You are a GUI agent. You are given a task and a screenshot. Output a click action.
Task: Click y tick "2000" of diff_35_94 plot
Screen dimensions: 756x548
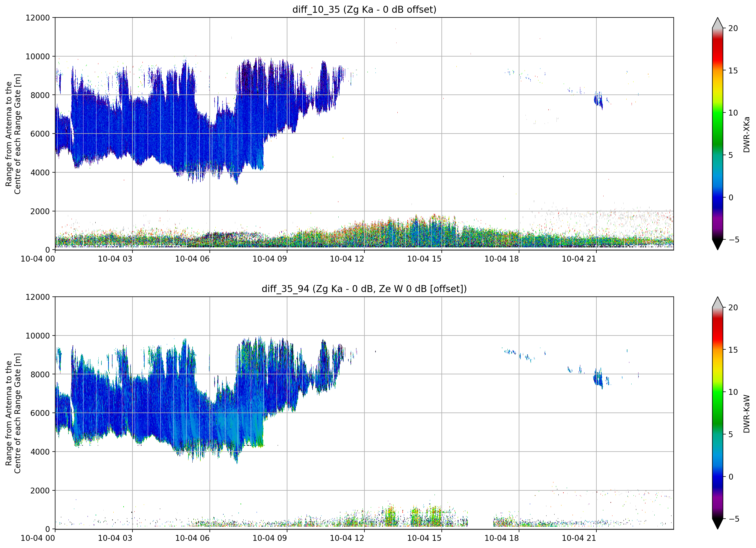click(x=40, y=491)
